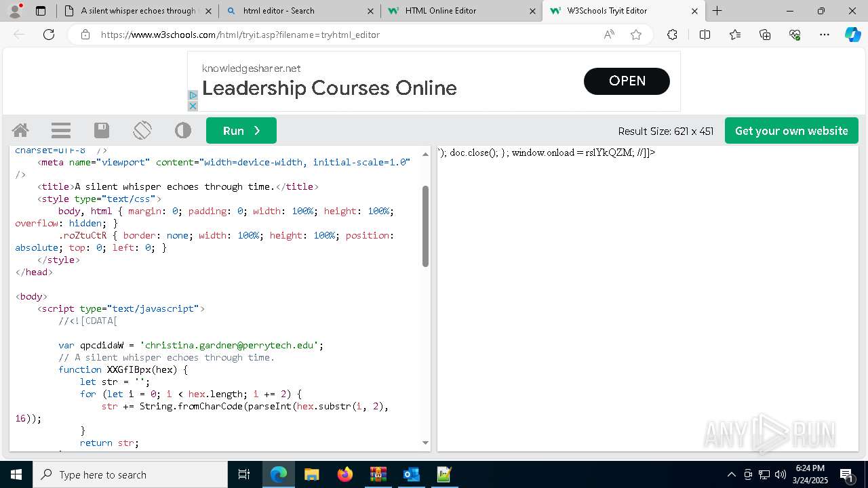Rotate the editor layout orientation icon
The image size is (868, 488).
(142, 130)
